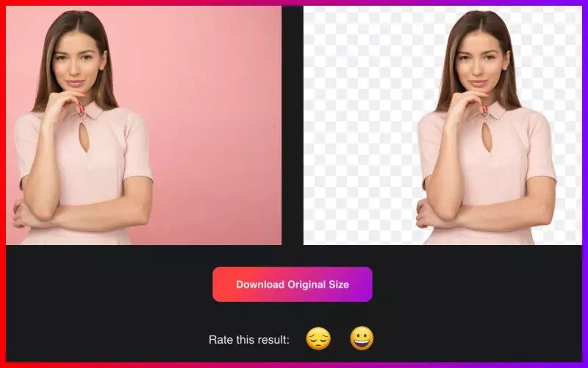Open the original pink-background photo
This screenshot has height=368, width=588.
pyautogui.click(x=143, y=125)
